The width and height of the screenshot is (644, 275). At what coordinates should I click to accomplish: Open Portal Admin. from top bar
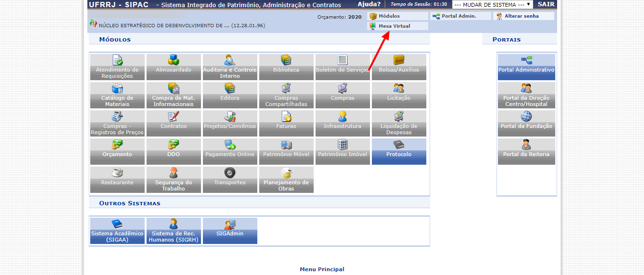point(458,16)
